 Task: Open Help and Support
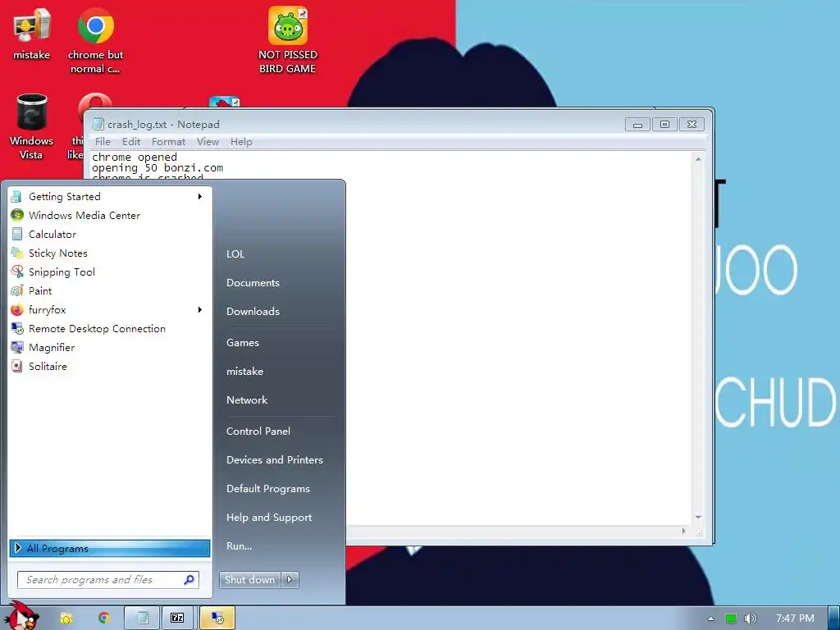click(269, 518)
